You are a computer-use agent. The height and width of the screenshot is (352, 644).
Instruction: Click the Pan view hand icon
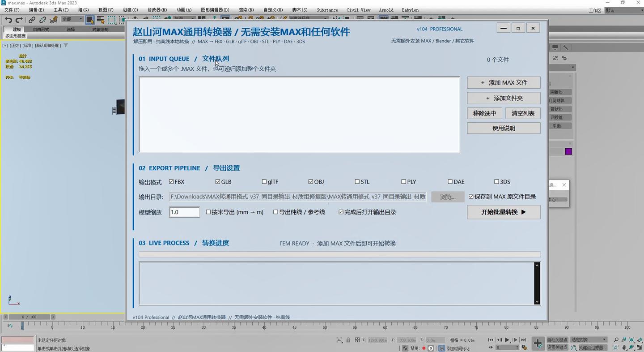624,348
